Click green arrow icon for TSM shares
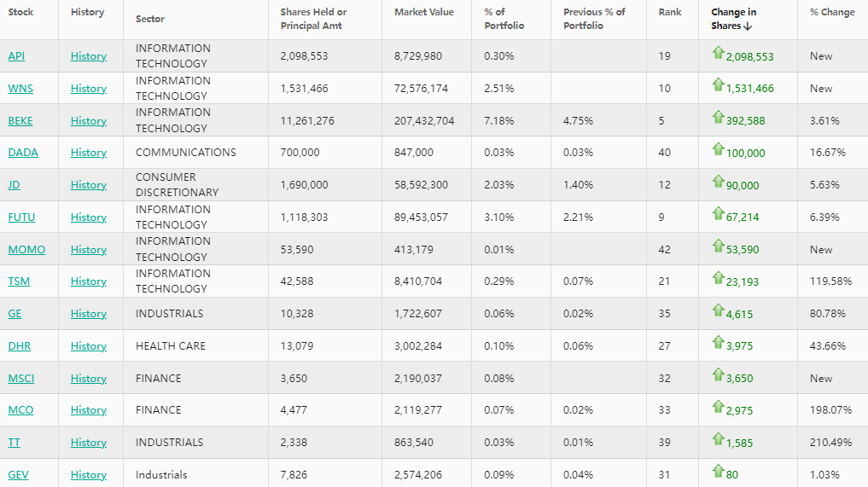 718,278
